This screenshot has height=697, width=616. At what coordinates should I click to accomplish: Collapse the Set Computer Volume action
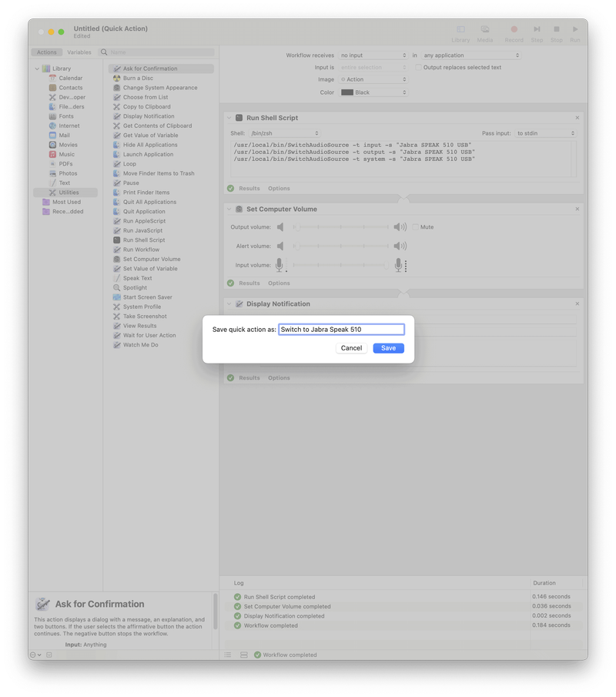[x=229, y=209]
